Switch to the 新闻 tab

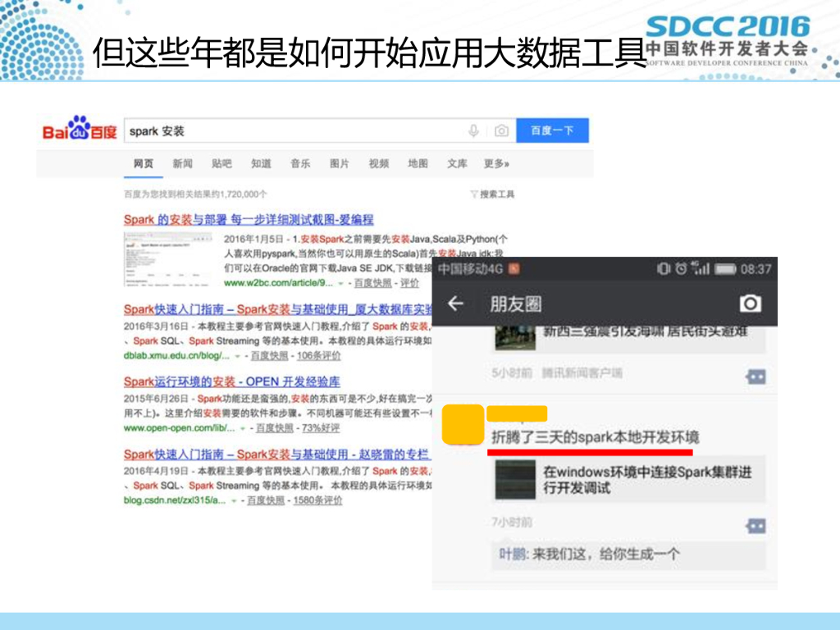point(183,164)
